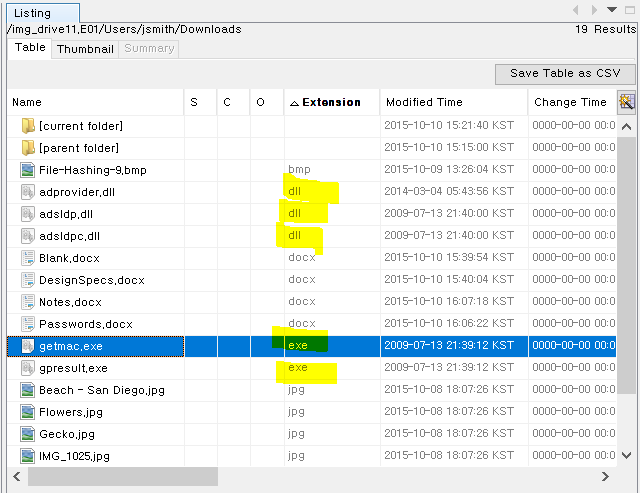Switch to the Thumbnail tab

coord(85,49)
